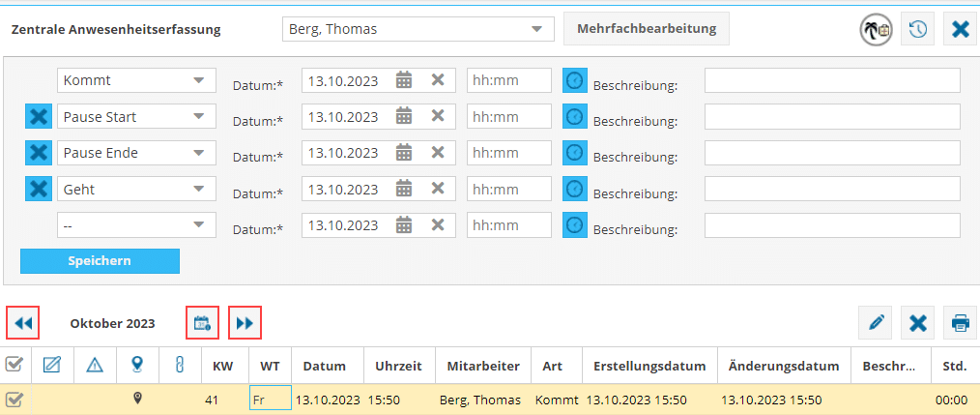Open the history clock icon
980x415 pixels.
coord(917,29)
